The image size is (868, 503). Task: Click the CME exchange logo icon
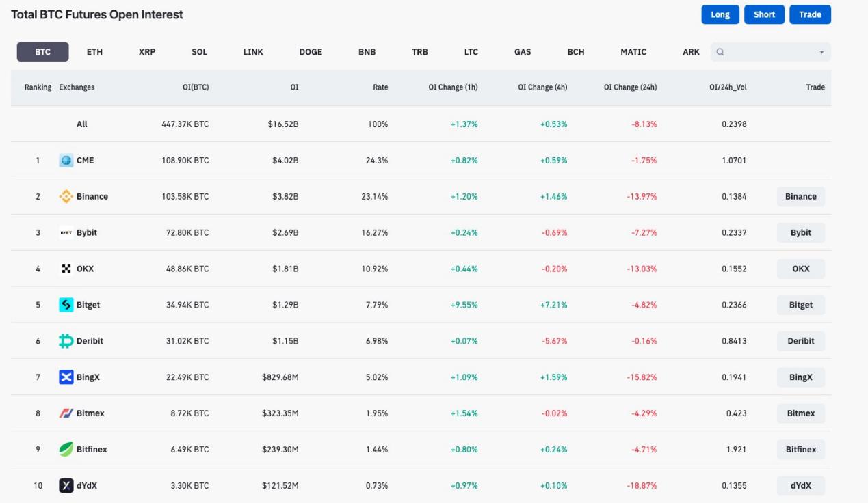[x=66, y=161]
